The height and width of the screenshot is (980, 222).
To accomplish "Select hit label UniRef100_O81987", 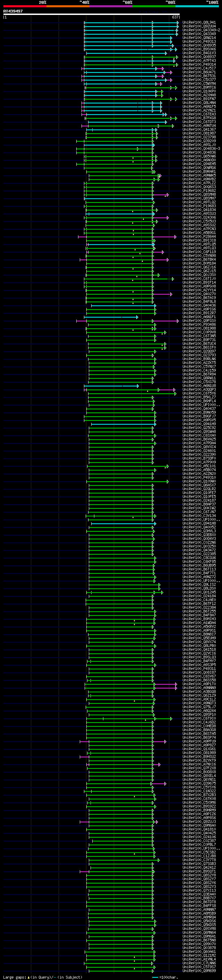I will 199,133.
